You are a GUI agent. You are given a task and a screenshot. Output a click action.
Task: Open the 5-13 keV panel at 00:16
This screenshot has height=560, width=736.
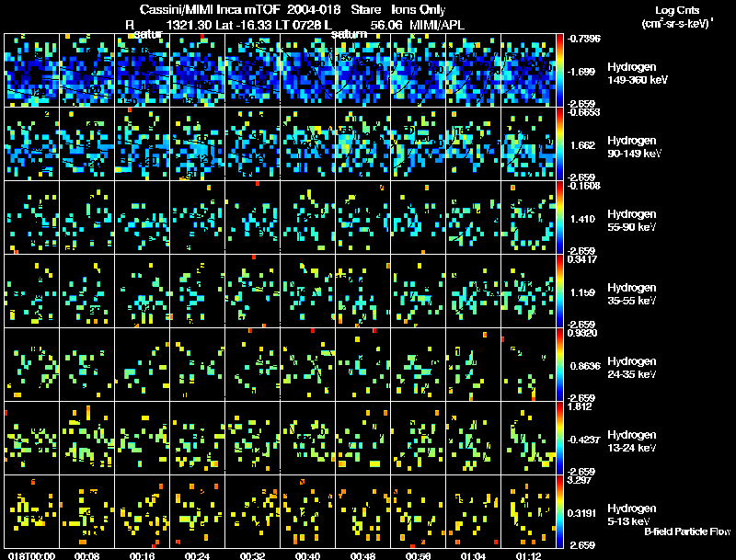click(x=143, y=512)
